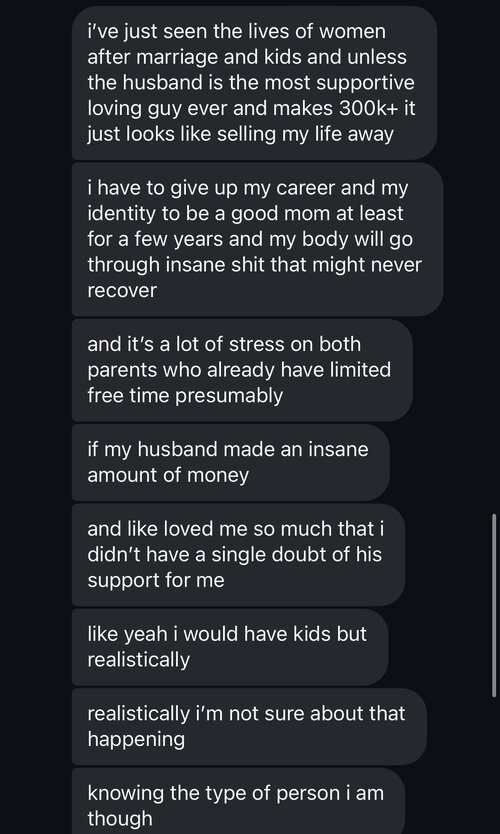Click the scrollbar track below the thumb

[x=494, y=766]
